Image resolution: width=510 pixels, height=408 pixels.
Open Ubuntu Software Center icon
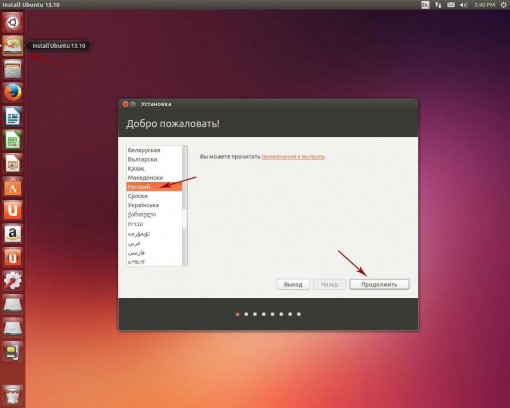[13, 187]
